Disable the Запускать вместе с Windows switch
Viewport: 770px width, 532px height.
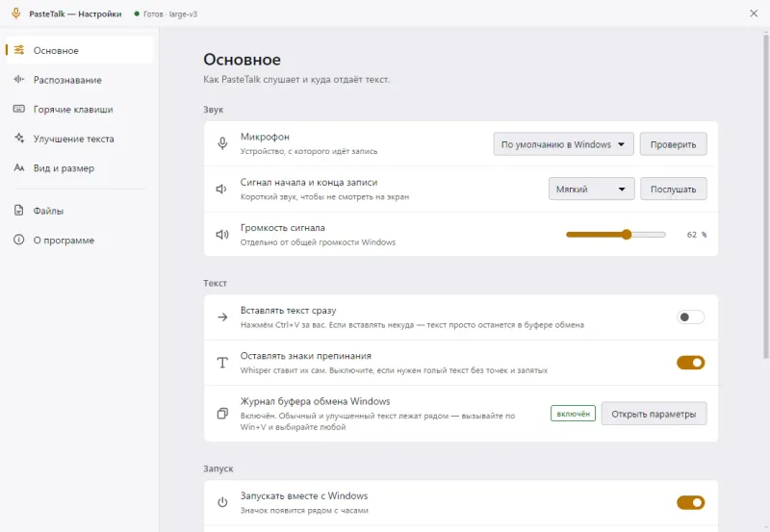[x=690, y=502]
